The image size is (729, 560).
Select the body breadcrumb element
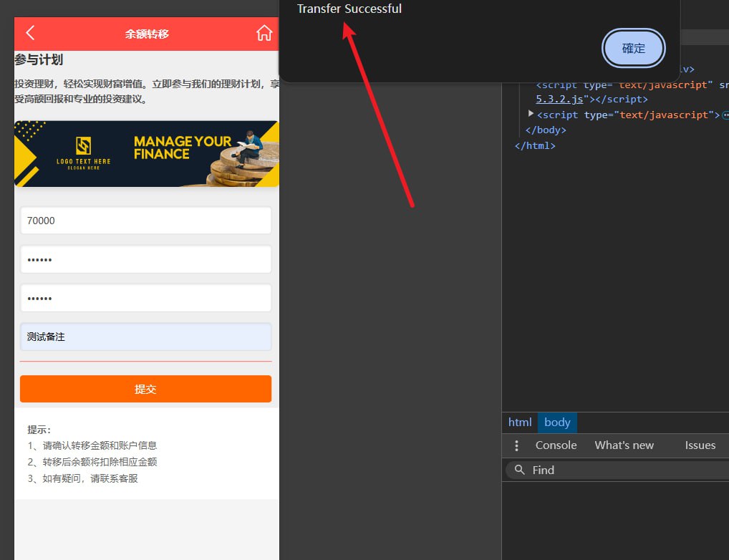[x=557, y=423]
